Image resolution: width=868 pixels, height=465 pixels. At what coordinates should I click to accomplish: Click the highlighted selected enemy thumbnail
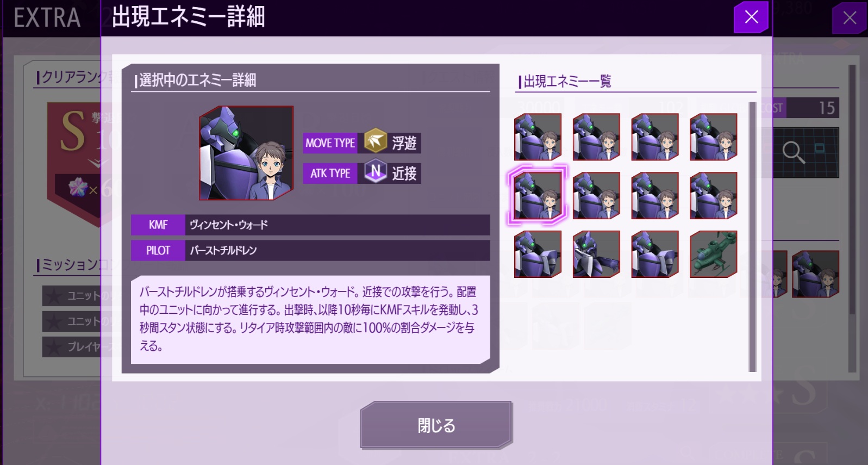538,195
